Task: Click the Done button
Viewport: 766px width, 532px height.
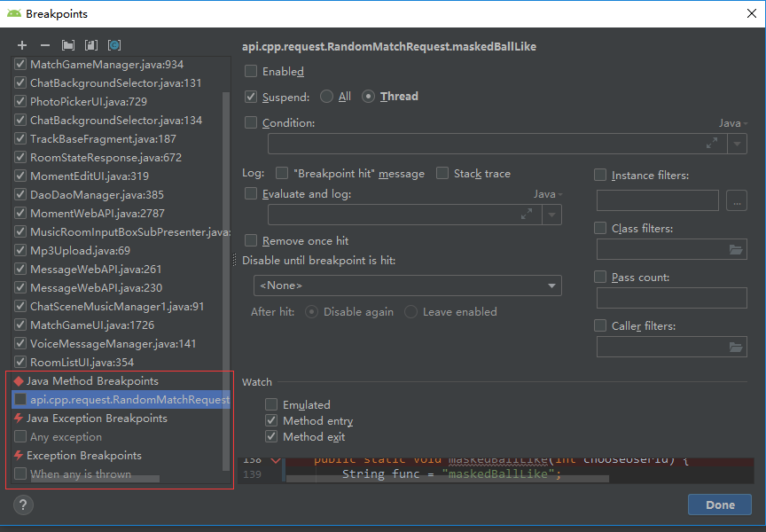Action: [719, 505]
